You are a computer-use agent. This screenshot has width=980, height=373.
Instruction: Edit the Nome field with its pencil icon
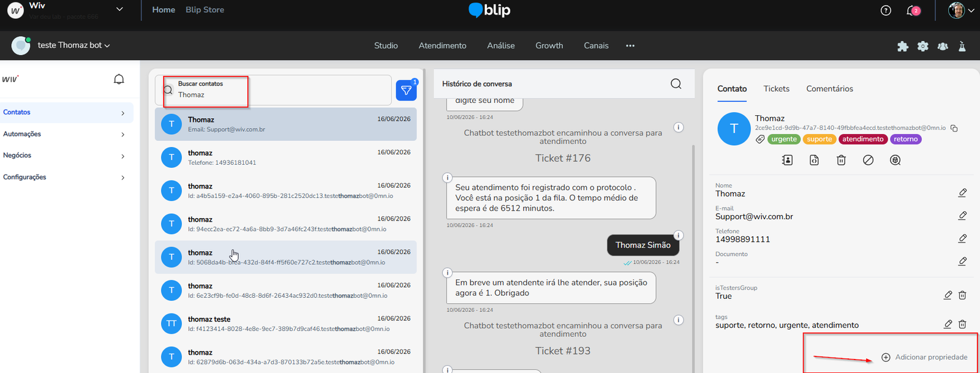pos(962,193)
